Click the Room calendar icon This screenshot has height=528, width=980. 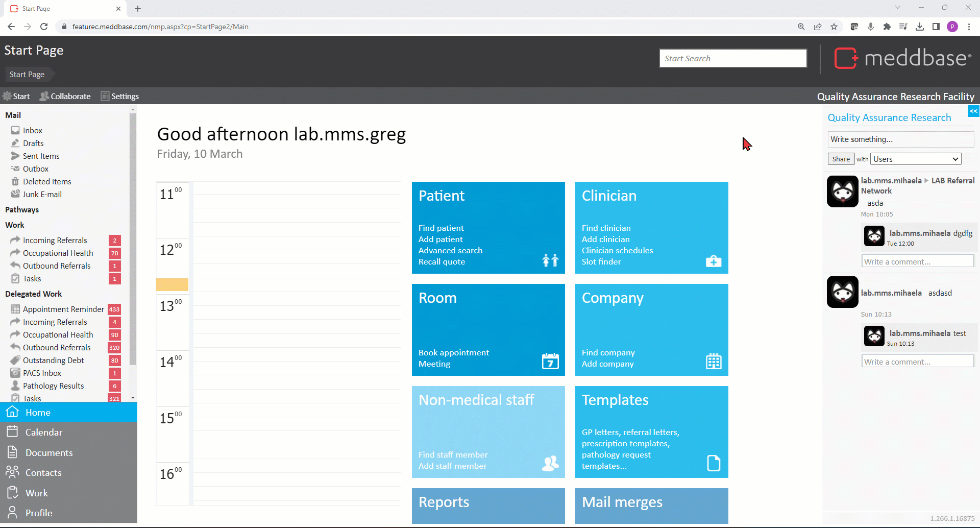coord(550,361)
